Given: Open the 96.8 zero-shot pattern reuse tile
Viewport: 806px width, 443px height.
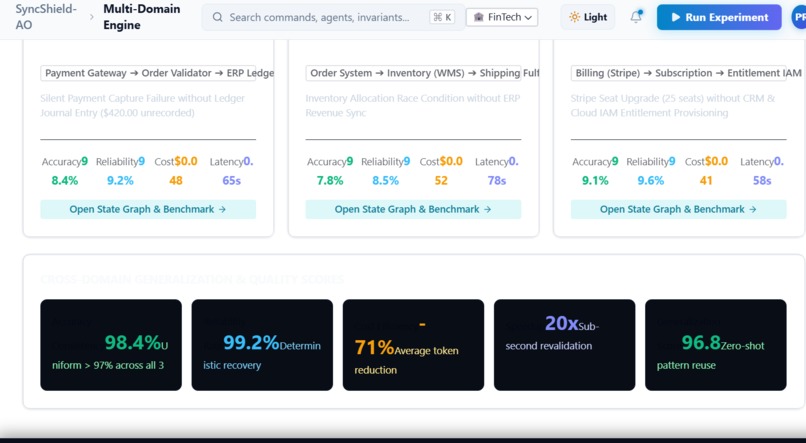Looking at the screenshot, I should click(x=716, y=345).
